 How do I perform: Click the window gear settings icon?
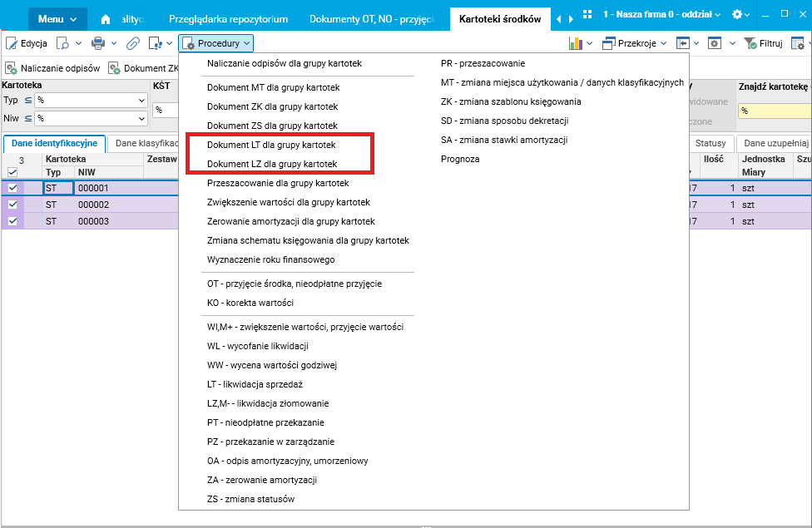pyautogui.click(x=715, y=43)
